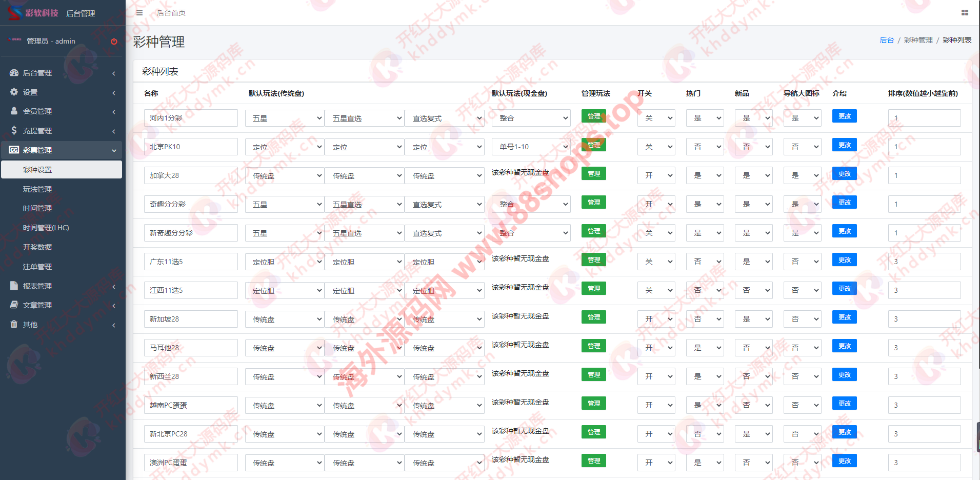Click green 管理 button for 广东11选5

tap(594, 260)
